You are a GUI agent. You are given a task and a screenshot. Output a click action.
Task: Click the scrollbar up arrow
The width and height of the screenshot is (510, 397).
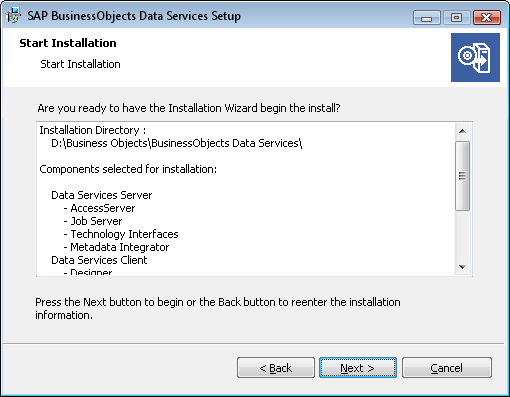point(462,131)
